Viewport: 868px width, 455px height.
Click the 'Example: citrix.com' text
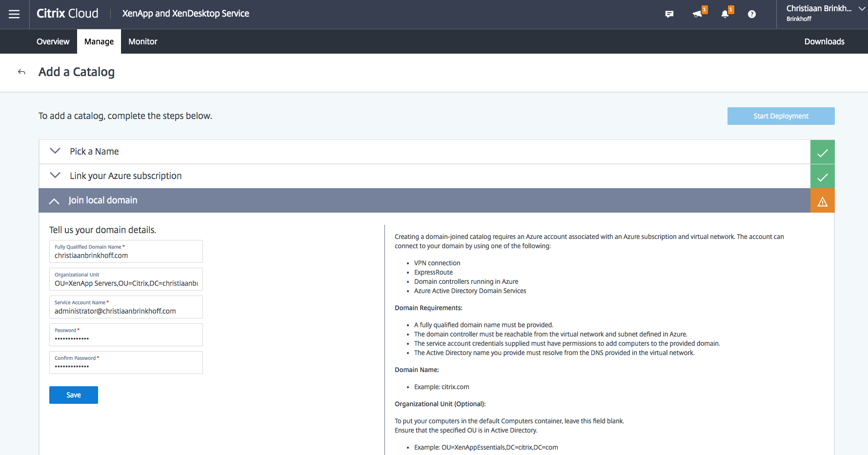(x=442, y=387)
